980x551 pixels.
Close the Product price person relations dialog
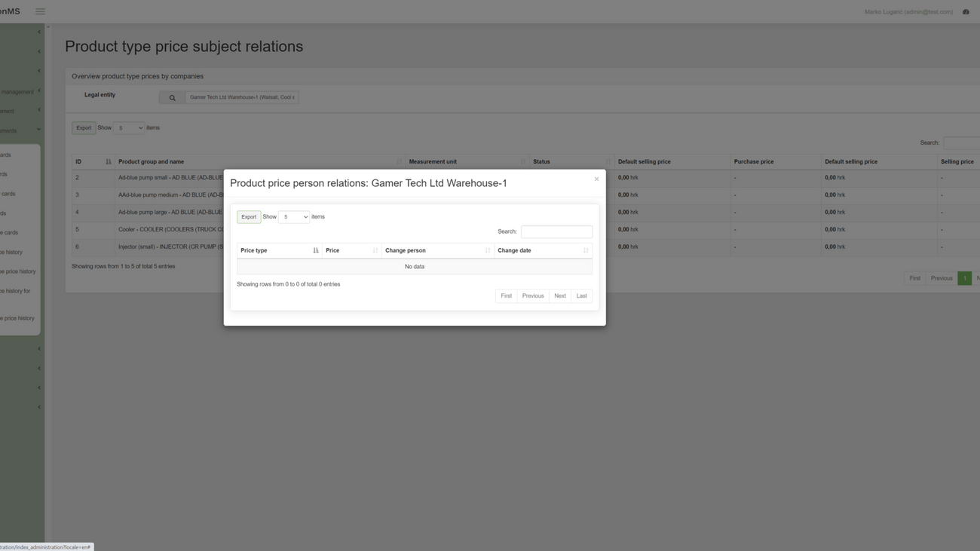(x=596, y=179)
